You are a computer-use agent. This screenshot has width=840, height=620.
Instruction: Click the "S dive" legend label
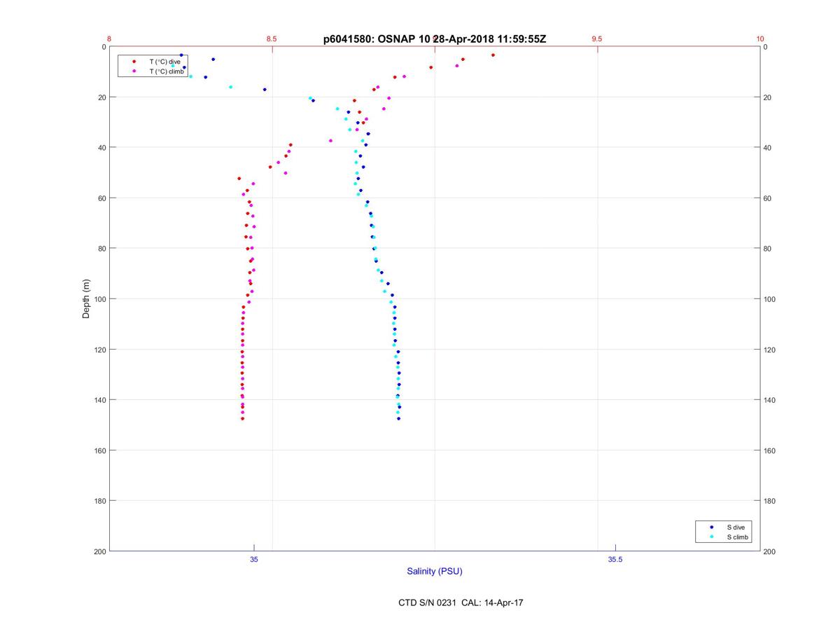736,527
